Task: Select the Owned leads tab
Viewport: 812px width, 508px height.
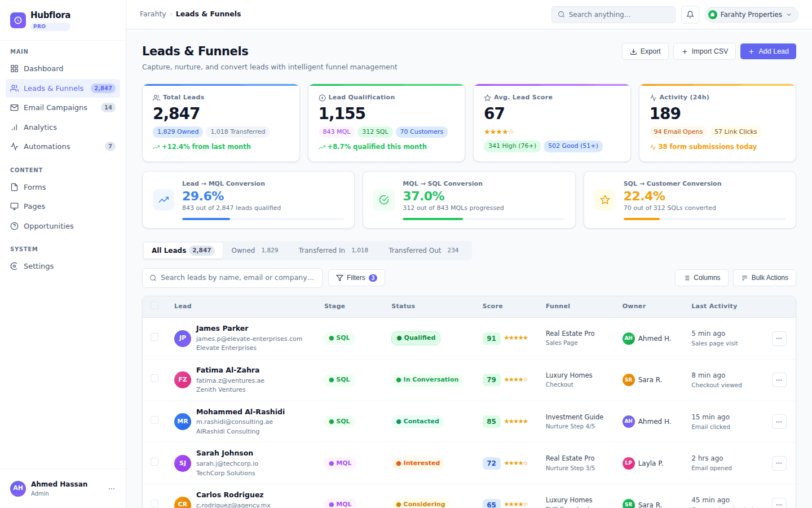Action: [254, 251]
